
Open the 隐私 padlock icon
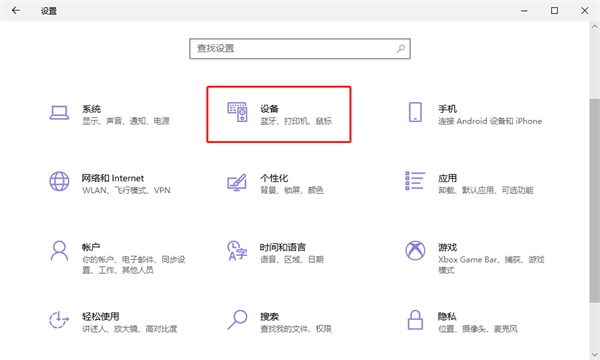point(415,320)
